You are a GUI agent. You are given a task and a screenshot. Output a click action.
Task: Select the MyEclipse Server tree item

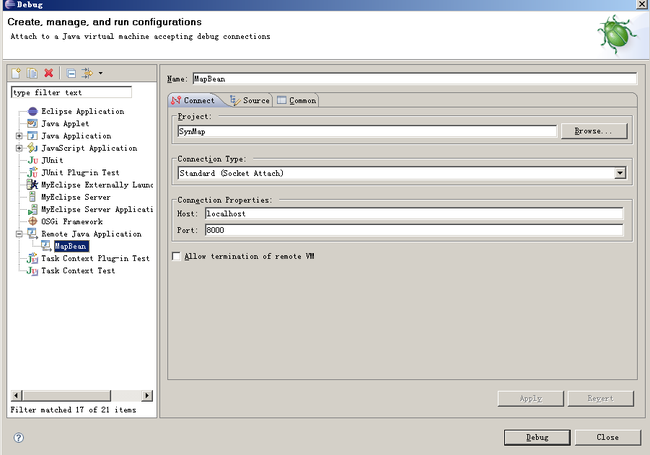76,197
